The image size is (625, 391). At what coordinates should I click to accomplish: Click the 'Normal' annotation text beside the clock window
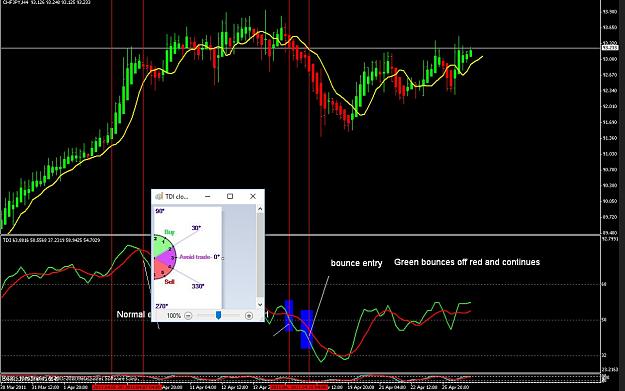point(131,314)
